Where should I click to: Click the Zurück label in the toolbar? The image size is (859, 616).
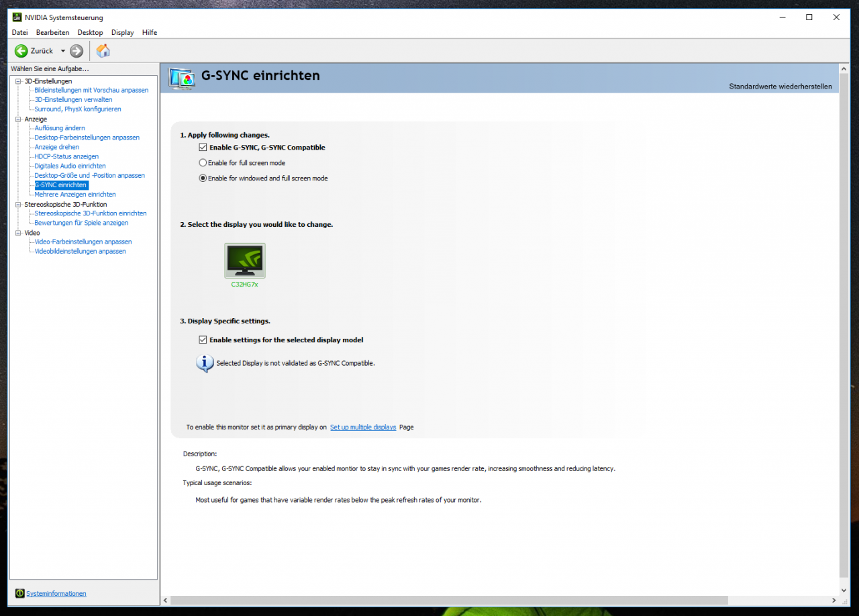(42, 51)
